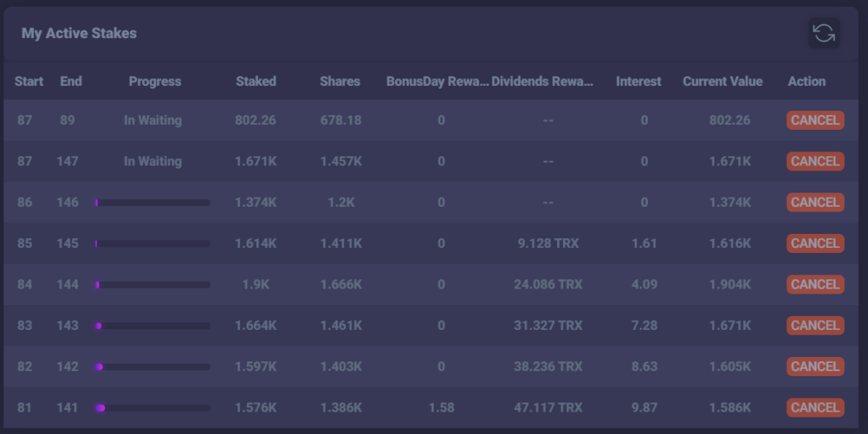The height and width of the screenshot is (434, 868).
Task: Sort by the End column header
Action: pos(71,81)
